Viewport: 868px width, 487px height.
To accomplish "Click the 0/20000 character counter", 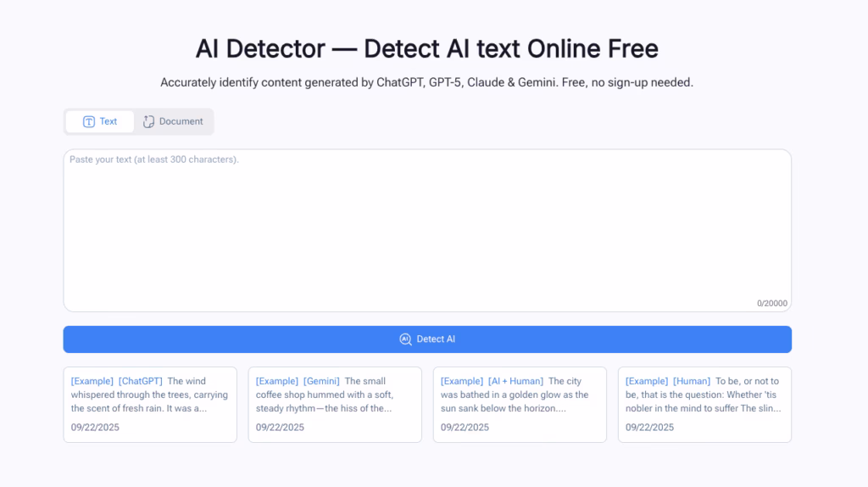I will (771, 303).
